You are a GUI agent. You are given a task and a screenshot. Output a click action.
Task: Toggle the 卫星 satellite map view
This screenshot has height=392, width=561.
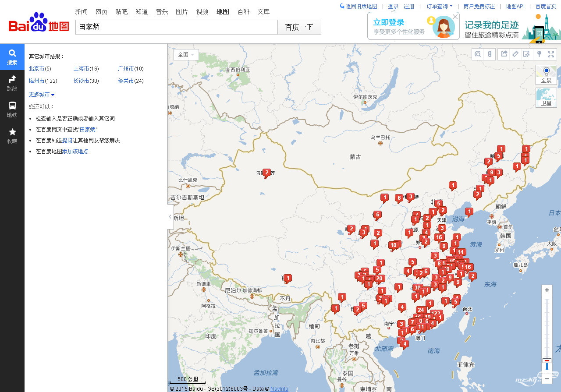coord(546,97)
